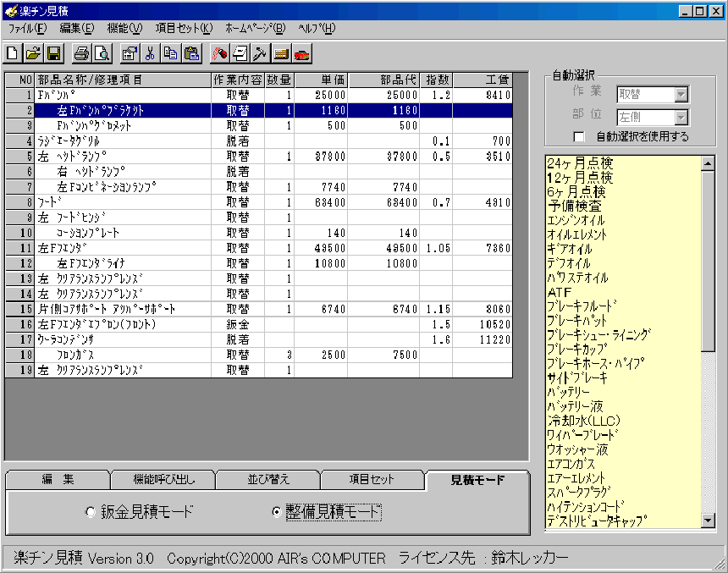
Task: Click the red car toolbar icon
Action: click(301, 53)
